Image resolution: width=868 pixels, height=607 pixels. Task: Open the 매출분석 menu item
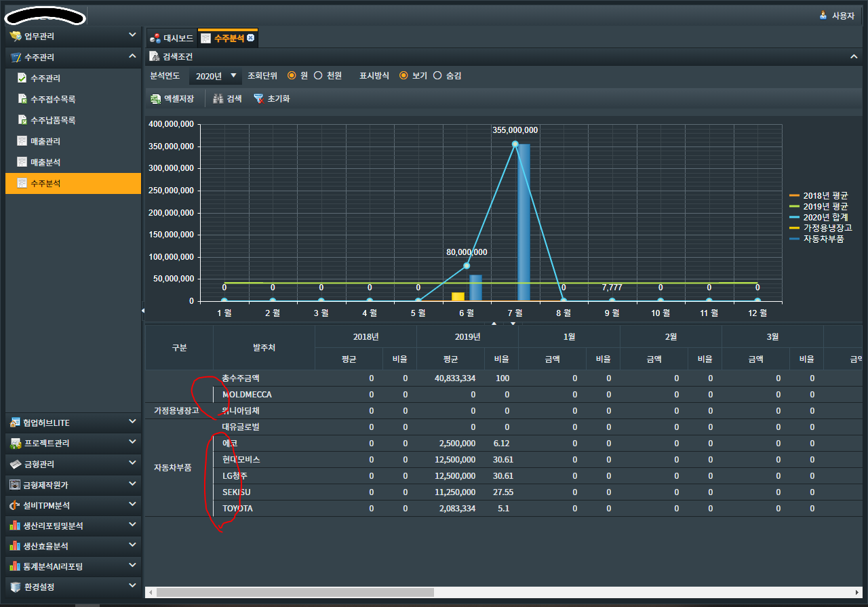click(73, 163)
